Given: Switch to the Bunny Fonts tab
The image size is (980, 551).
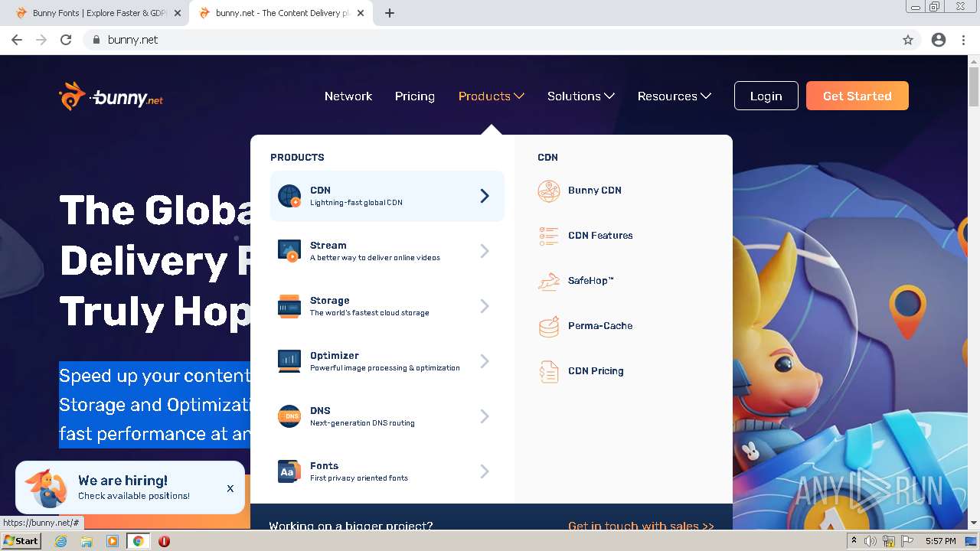Looking at the screenshot, I should 95,13.
